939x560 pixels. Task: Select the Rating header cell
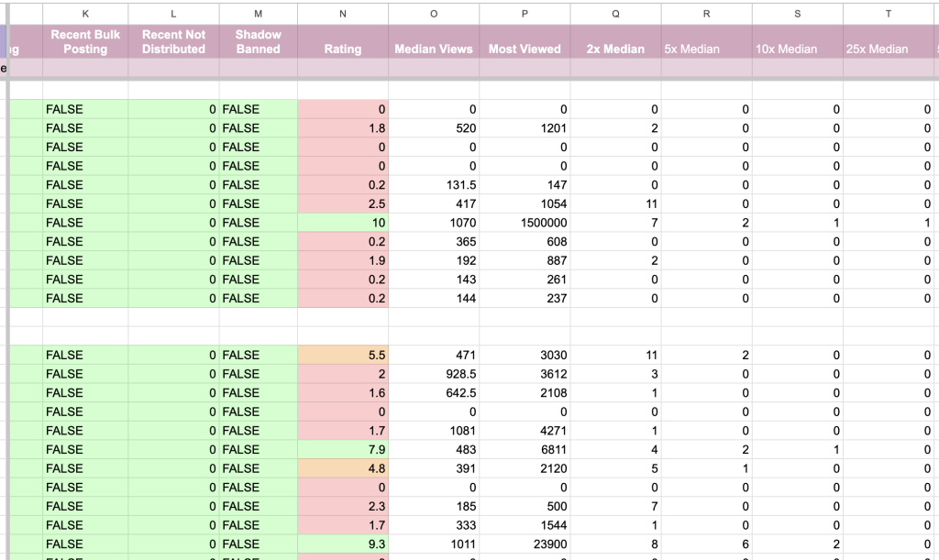343,49
